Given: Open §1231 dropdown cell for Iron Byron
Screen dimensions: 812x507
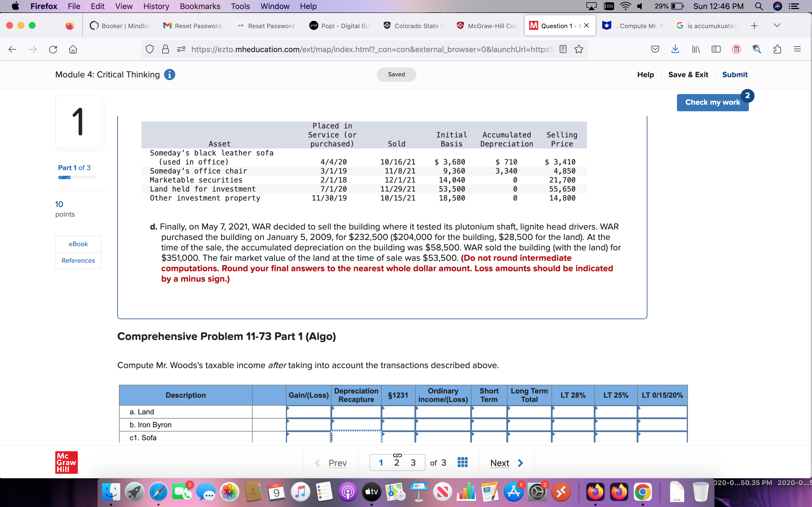Looking at the screenshot, I should coord(398,425).
